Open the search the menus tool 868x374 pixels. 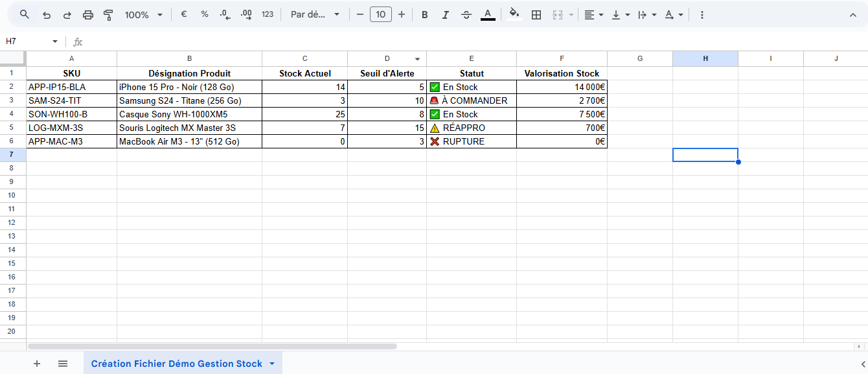pyautogui.click(x=25, y=14)
